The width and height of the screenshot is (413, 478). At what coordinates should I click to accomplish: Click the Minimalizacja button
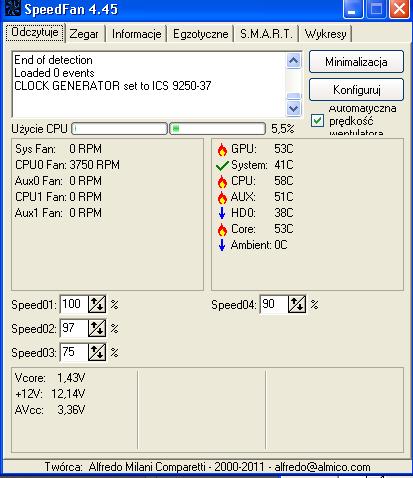click(x=356, y=62)
